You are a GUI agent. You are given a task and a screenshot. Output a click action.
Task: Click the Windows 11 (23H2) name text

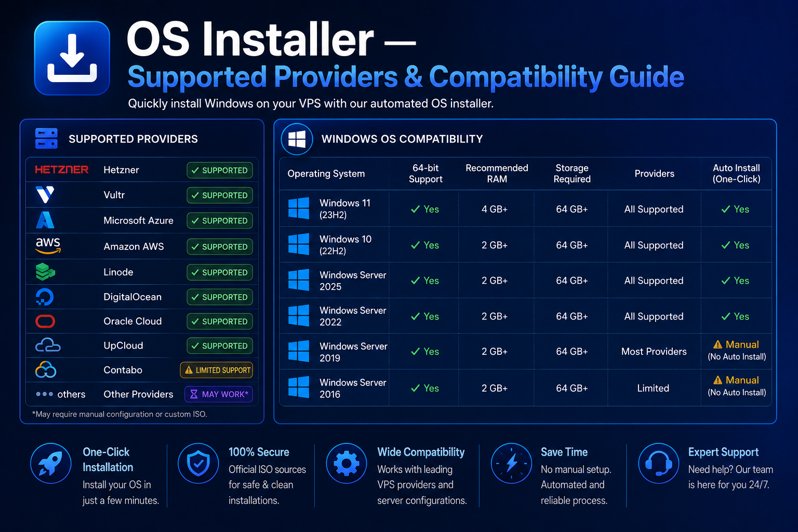pyautogui.click(x=345, y=209)
